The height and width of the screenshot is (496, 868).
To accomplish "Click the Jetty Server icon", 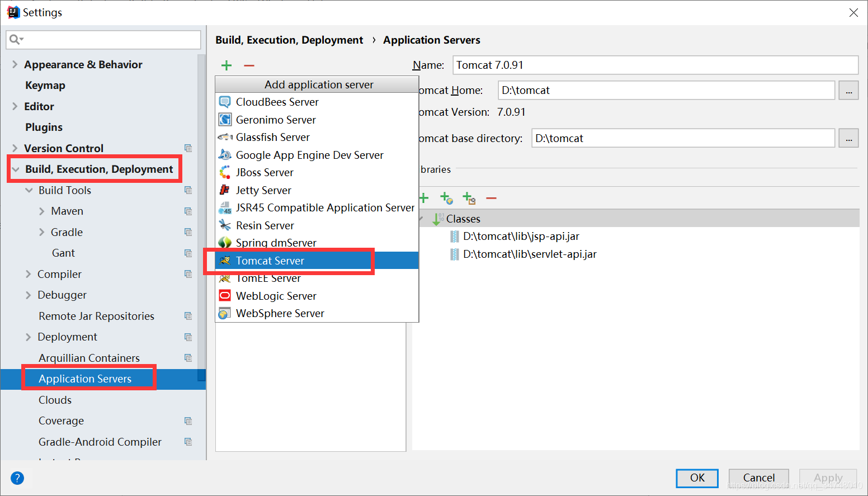I will pyautogui.click(x=225, y=190).
